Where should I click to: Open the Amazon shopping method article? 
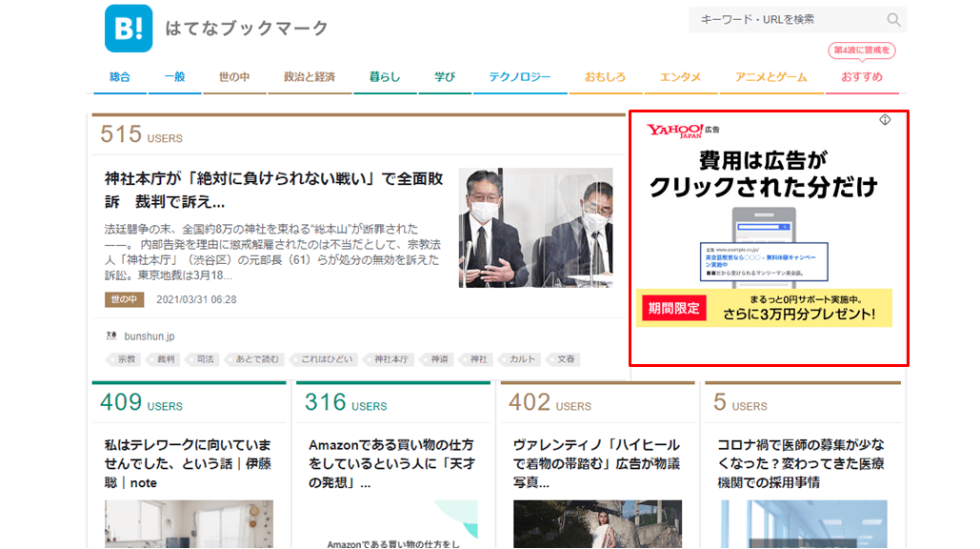[391, 463]
